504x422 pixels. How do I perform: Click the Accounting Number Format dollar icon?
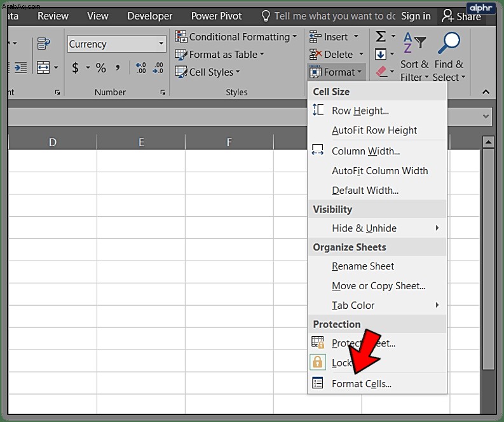(75, 68)
